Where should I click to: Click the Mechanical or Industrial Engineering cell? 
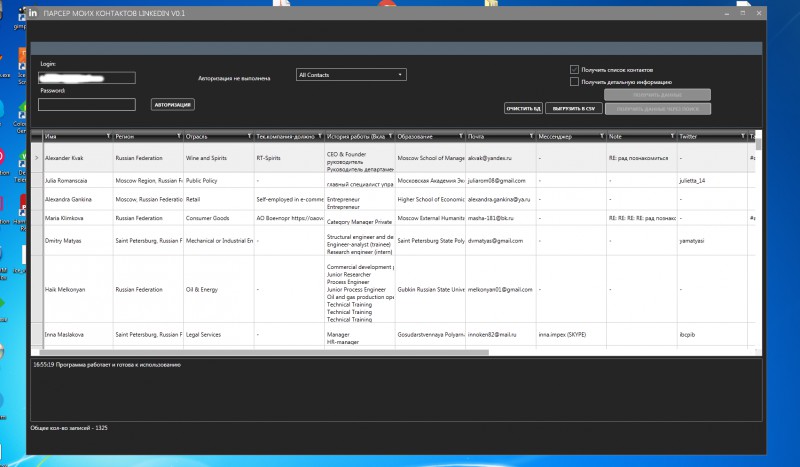[x=219, y=240]
